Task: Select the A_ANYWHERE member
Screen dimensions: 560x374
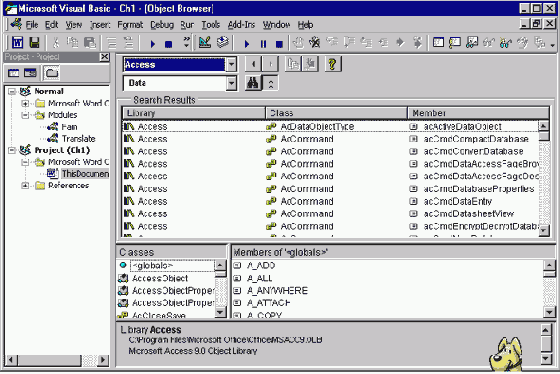Action: (277, 290)
